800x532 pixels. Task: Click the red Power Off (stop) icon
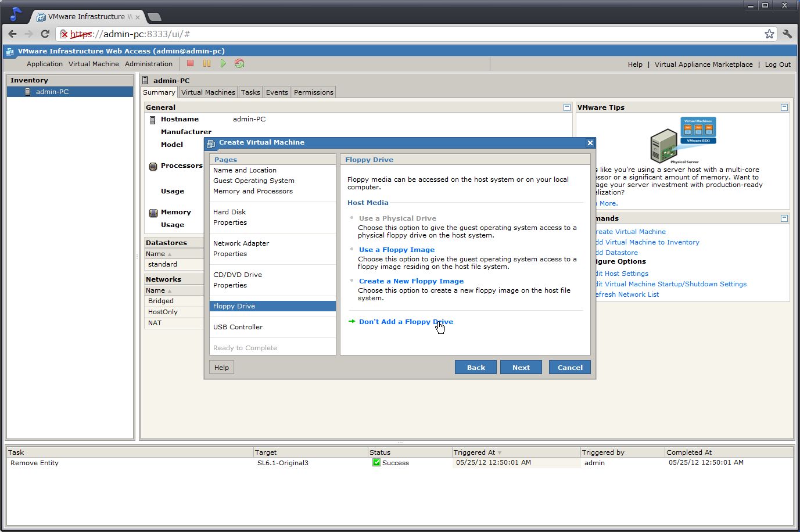click(x=190, y=63)
